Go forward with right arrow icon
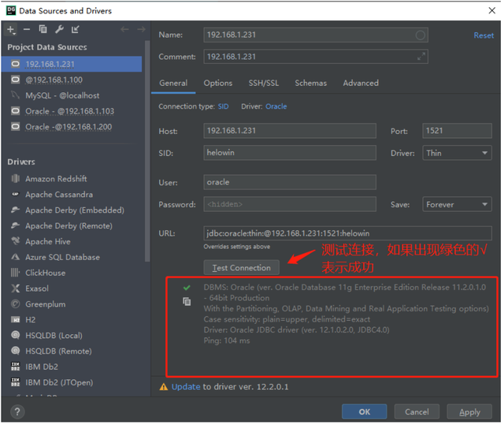 point(141,30)
